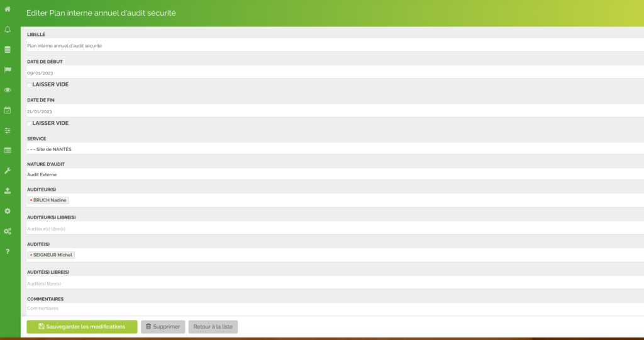Click the home icon in sidebar
Screen dimensions: 644x340
click(8, 9)
